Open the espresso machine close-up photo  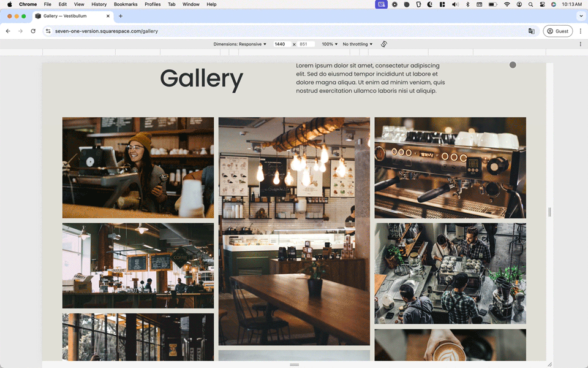click(x=450, y=167)
